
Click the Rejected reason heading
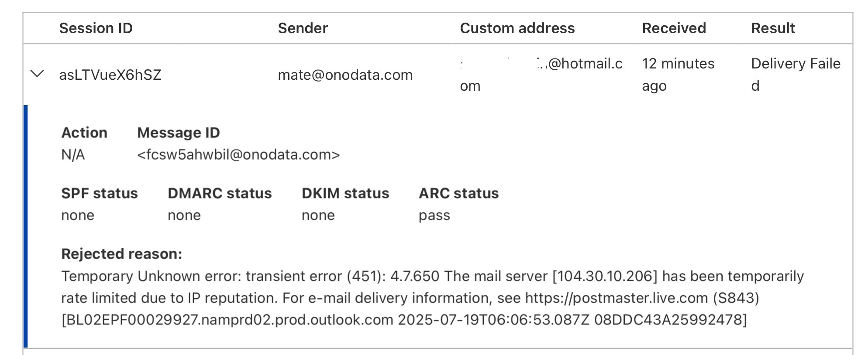pyautogui.click(x=121, y=254)
